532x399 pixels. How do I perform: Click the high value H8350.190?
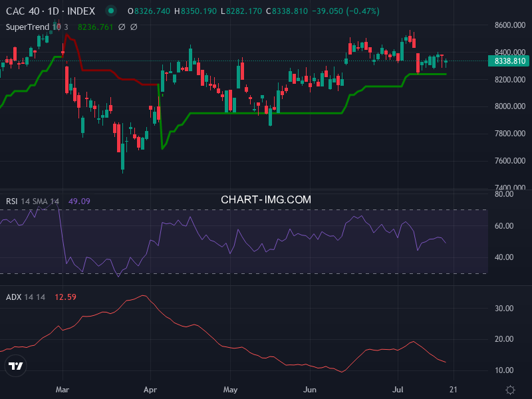(195, 11)
